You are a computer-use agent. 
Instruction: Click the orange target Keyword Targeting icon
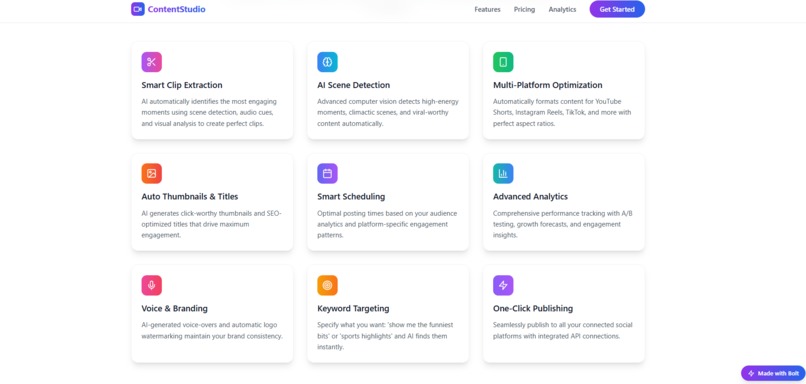[x=327, y=285]
